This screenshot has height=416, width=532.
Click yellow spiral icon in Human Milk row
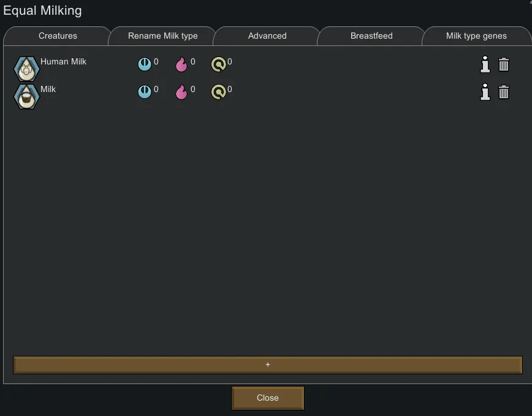[218, 64]
